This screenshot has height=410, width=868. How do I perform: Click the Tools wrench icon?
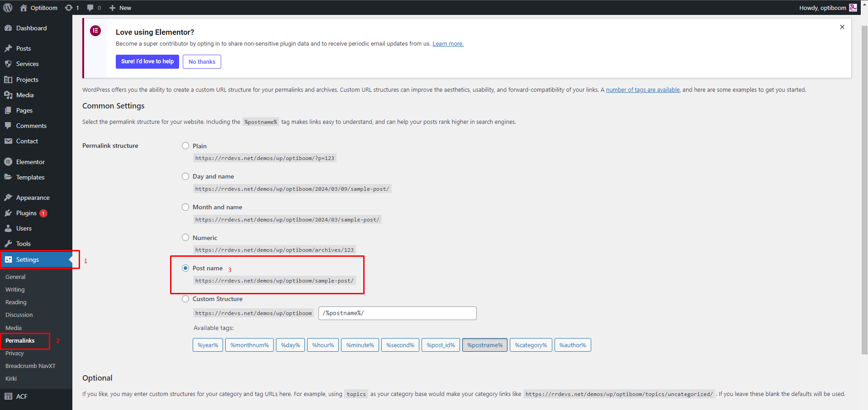point(8,244)
